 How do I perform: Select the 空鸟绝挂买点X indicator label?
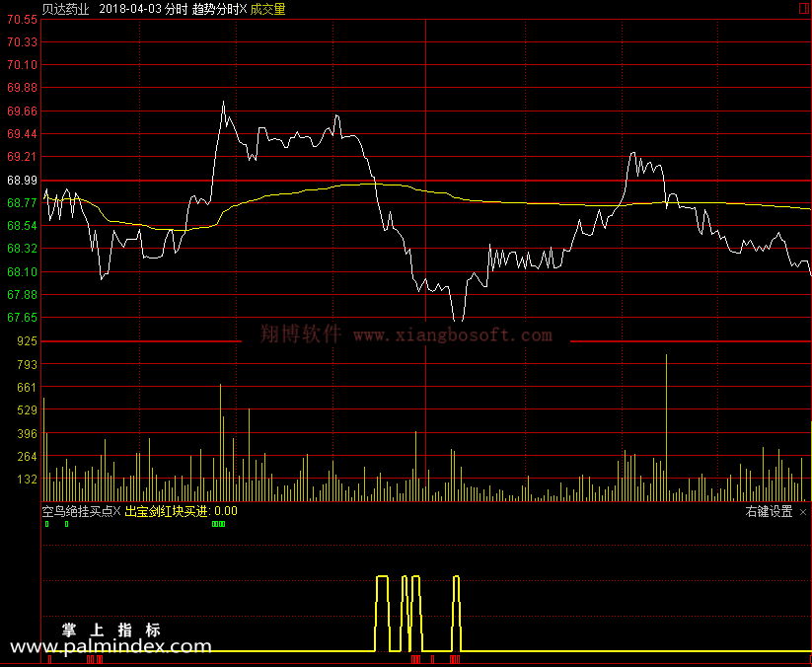click(81, 512)
